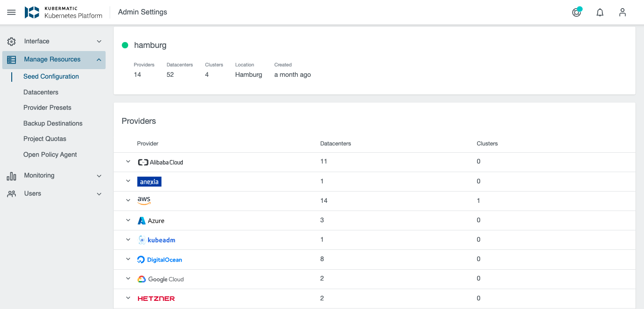The image size is (644, 309).
Task: Expand the Alibaba Cloud provider row
Action: coord(128,162)
